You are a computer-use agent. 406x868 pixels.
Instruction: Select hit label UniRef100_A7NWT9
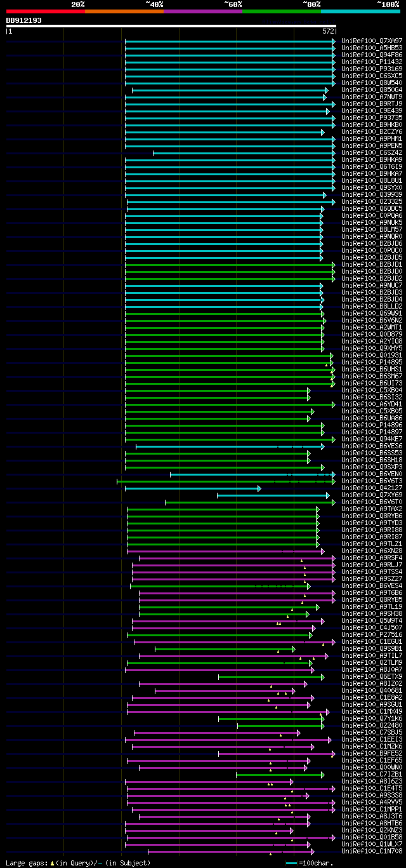[372, 97]
